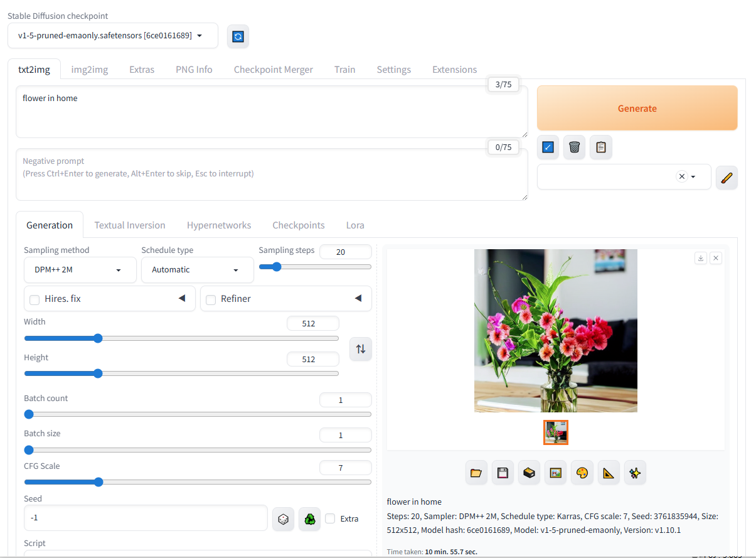Send image to img2img tab
The image size is (756, 558).
(555, 473)
